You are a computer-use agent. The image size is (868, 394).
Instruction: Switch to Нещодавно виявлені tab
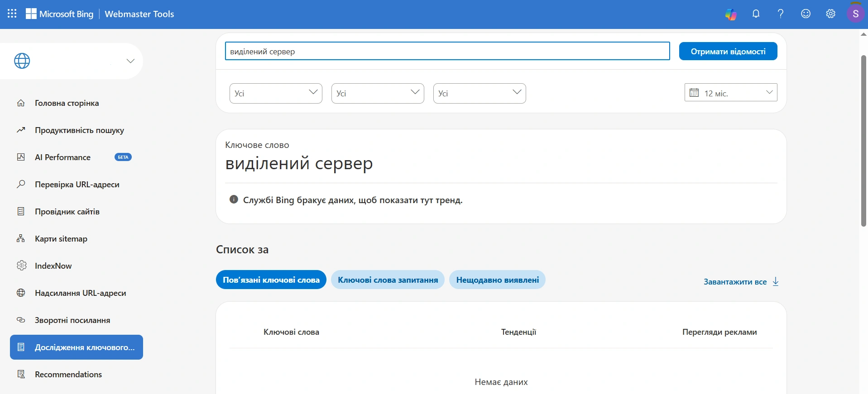click(498, 280)
